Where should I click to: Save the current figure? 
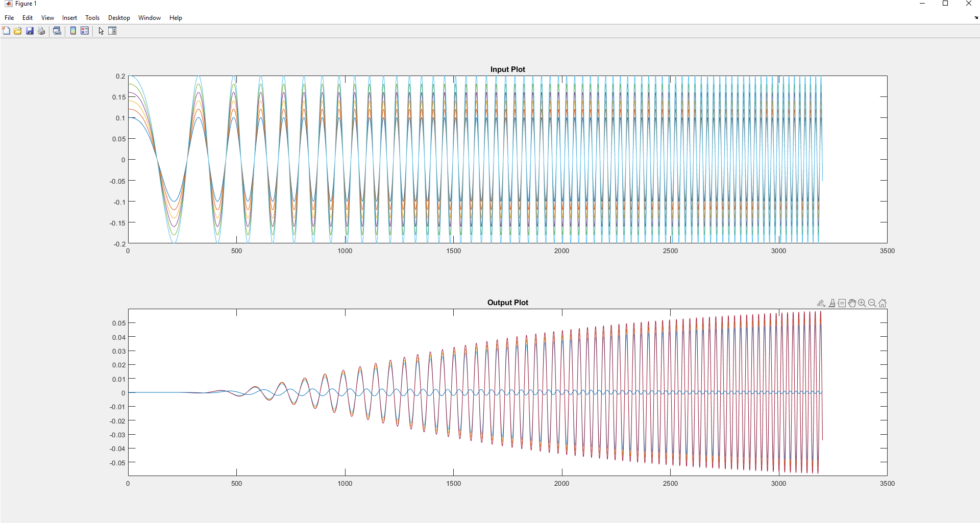coord(29,31)
